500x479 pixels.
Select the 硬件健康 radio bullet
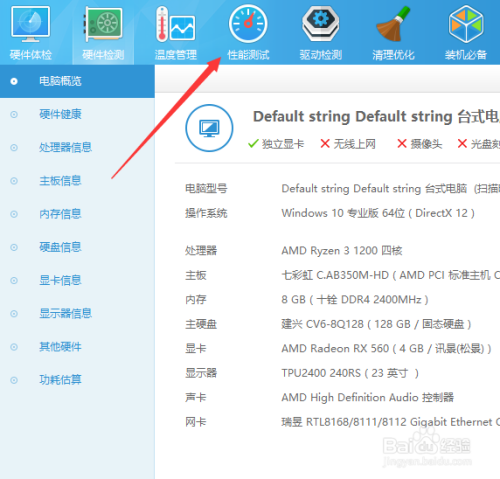[x=14, y=115]
